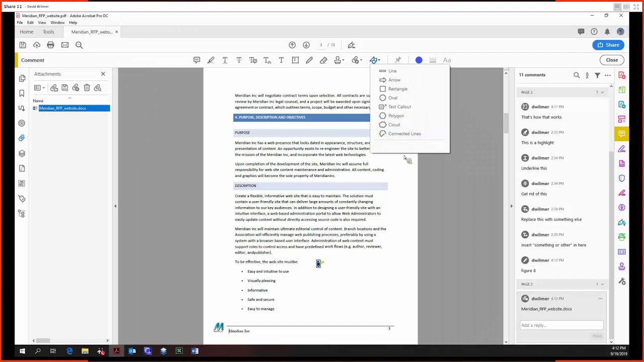This screenshot has height=362, width=644.
Task: Open the stamp tool dropdown
Action: tap(340, 60)
